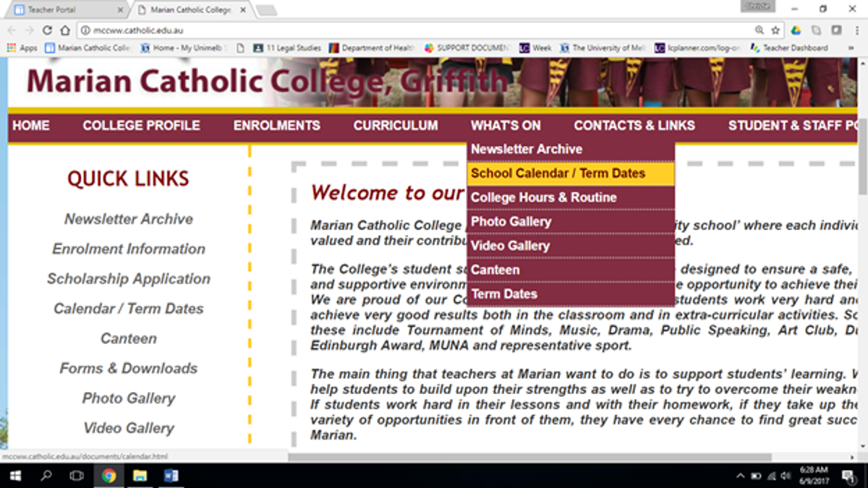Image resolution: width=868 pixels, height=488 pixels.
Task: Open File Explorer from the taskbar
Action: (x=140, y=476)
